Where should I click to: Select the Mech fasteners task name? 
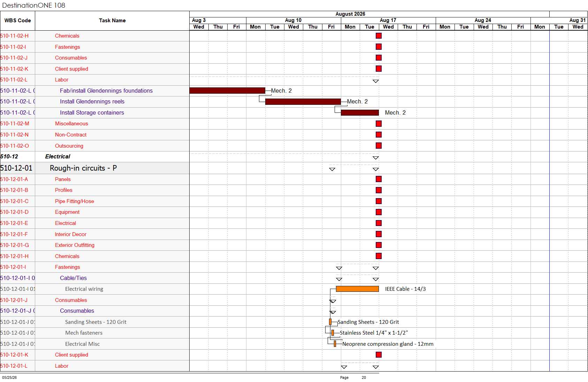(x=84, y=333)
